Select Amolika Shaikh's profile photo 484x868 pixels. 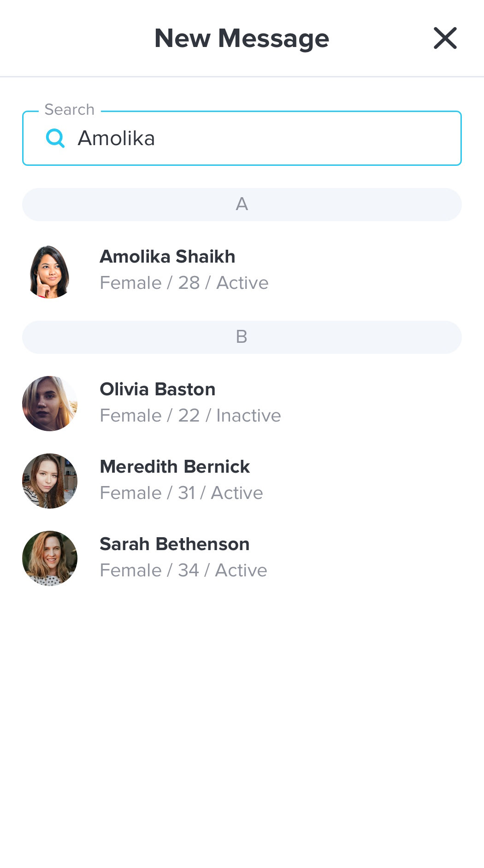coord(49,271)
